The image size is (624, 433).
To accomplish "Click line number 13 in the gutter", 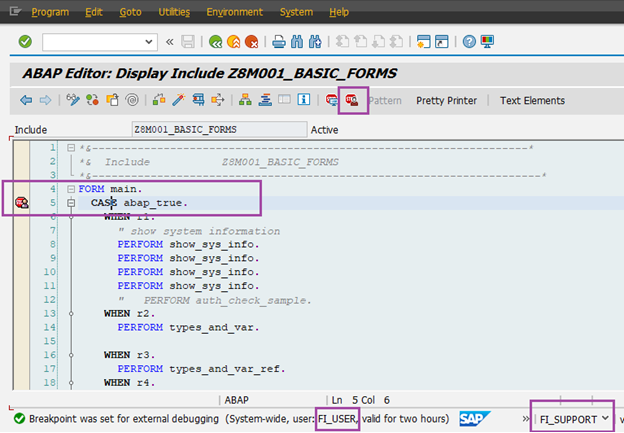I will point(50,314).
